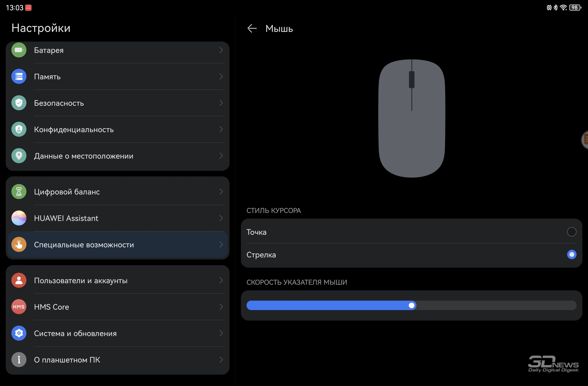Tap the battery 98 indicator
Image resolution: width=588 pixels, height=386 pixels.
click(x=575, y=8)
